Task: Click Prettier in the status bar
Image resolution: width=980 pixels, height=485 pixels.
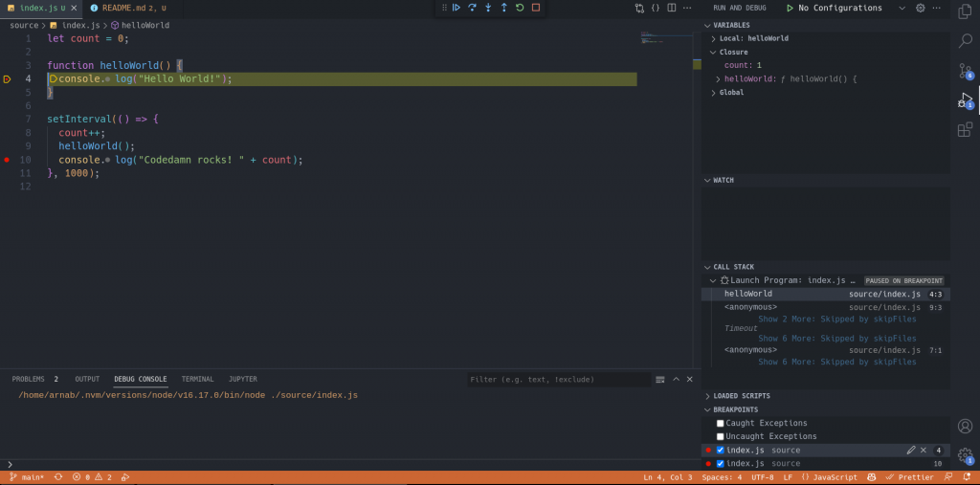Action: click(910, 477)
